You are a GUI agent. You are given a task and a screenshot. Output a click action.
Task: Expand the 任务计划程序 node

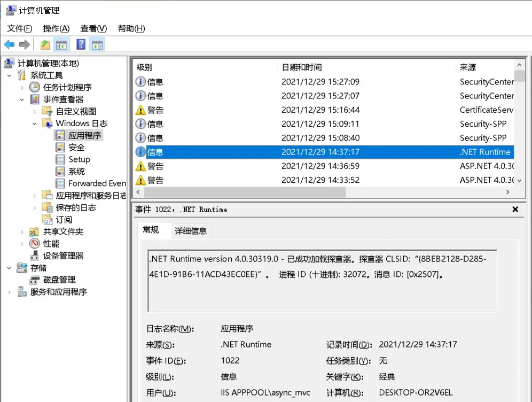pyautogui.click(x=22, y=87)
